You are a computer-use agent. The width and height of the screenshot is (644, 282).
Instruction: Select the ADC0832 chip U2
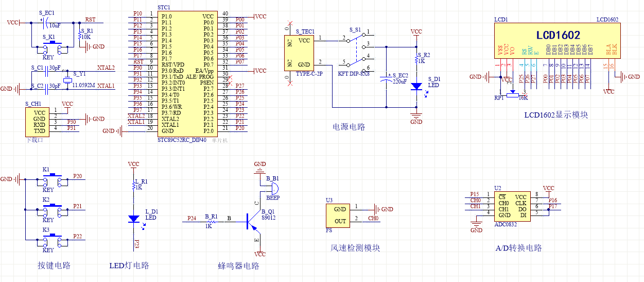tap(513, 206)
